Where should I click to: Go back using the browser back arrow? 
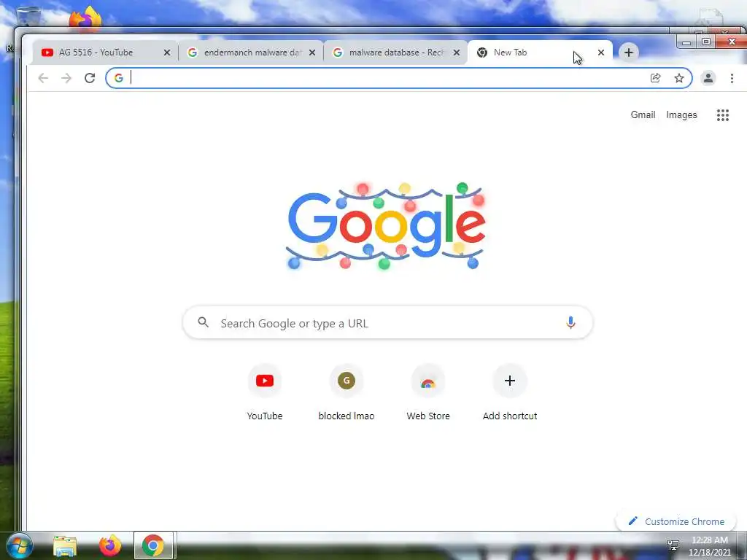click(x=43, y=78)
